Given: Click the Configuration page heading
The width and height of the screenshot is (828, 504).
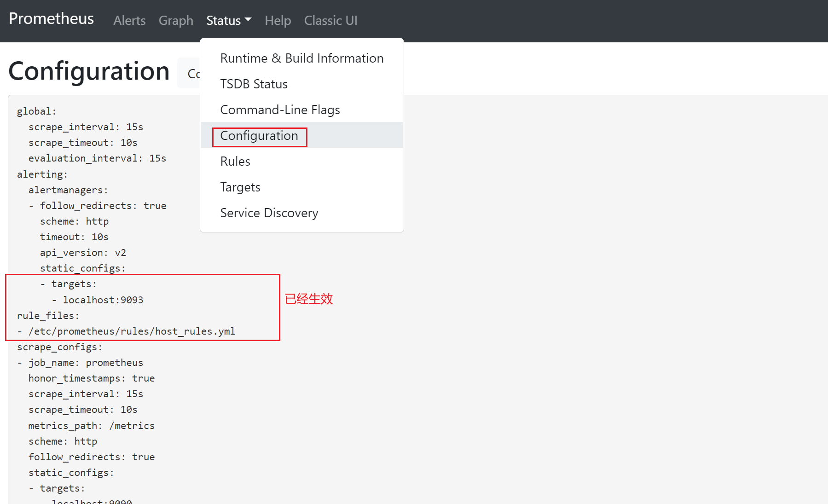Looking at the screenshot, I should [x=89, y=72].
